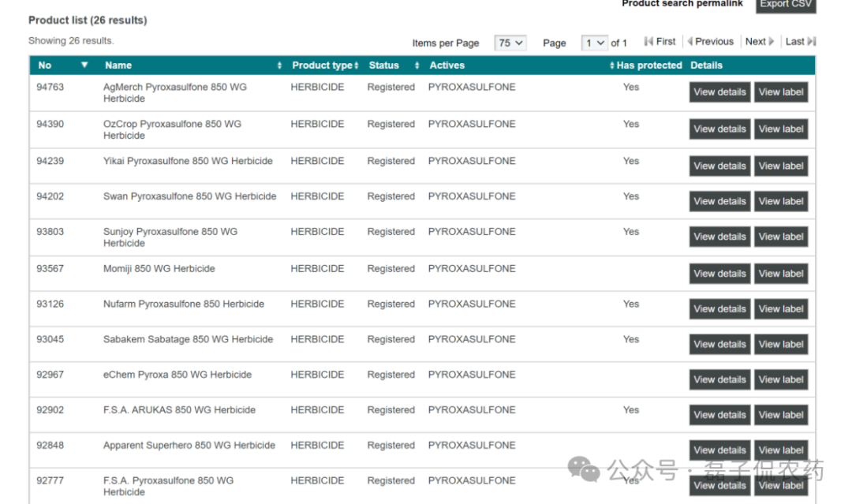Image resolution: width=852 pixels, height=504 pixels.
Task: Click the Has protected column header
Action: click(x=649, y=65)
